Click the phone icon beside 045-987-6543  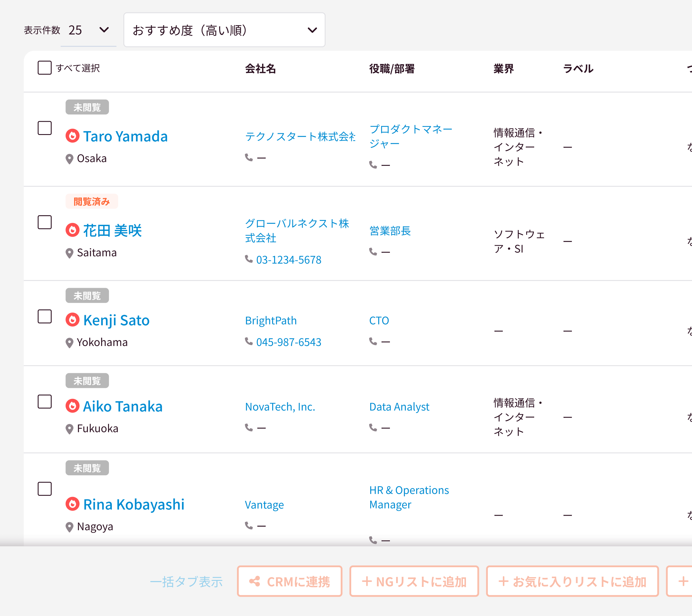click(x=249, y=341)
